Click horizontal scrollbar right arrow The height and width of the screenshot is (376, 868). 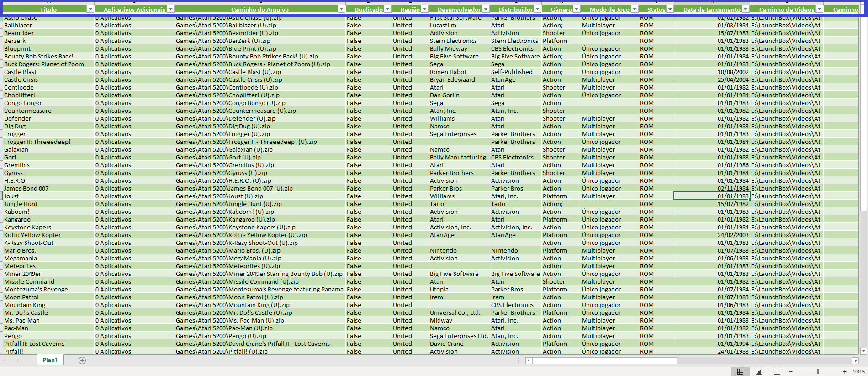click(855, 360)
